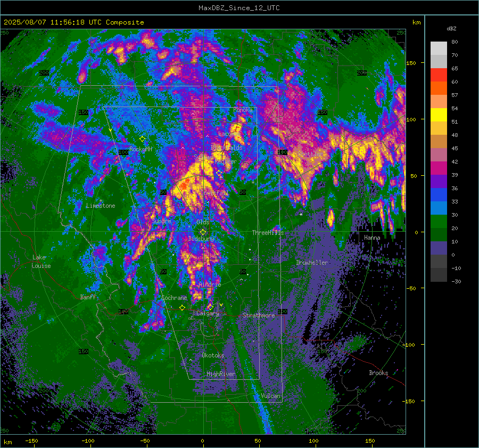Select the Didsbury label
Screen dimensions: 479x448
tap(201, 239)
